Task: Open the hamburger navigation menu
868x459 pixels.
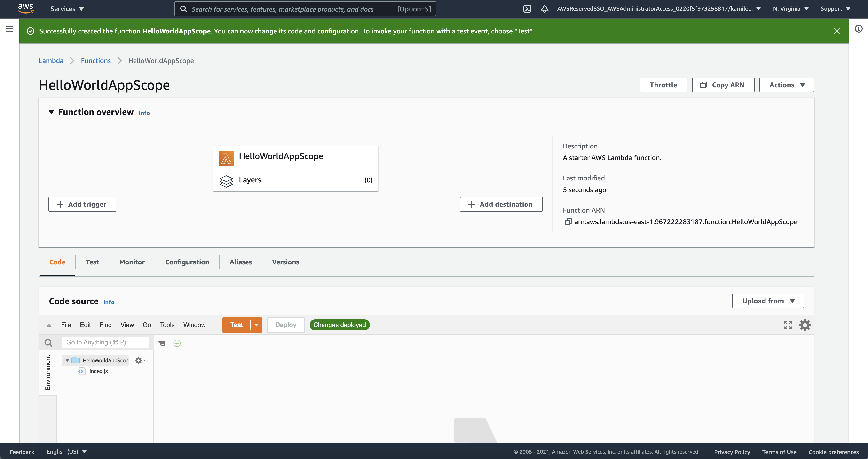Action: (x=10, y=29)
